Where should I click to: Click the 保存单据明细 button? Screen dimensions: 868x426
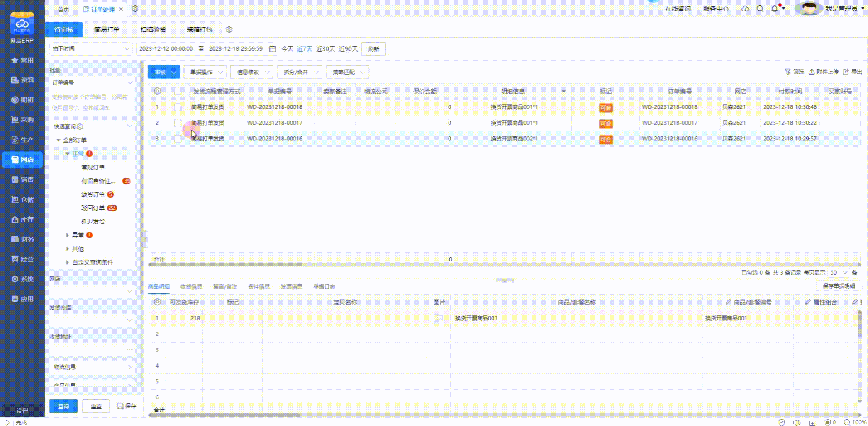pos(839,286)
